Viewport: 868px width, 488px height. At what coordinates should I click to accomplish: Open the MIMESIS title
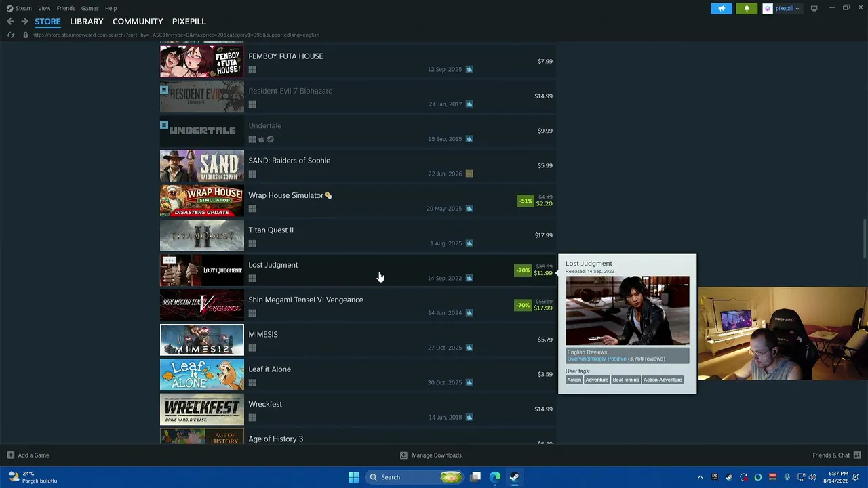263,334
